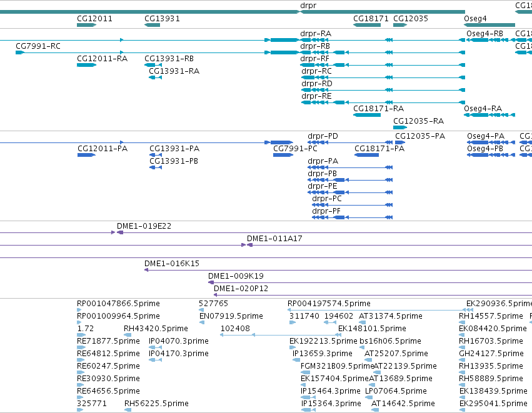Select the DME1-009K19 clone label

[236, 276]
